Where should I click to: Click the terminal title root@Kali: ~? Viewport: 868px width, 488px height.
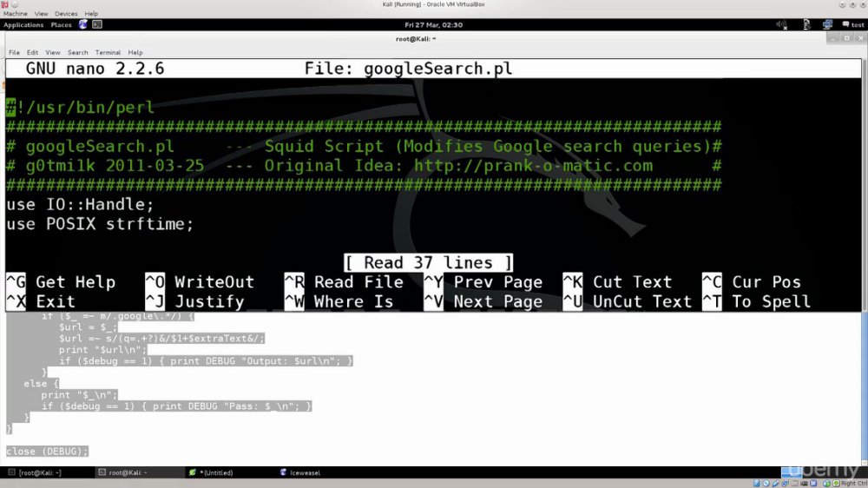pyautogui.click(x=416, y=39)
